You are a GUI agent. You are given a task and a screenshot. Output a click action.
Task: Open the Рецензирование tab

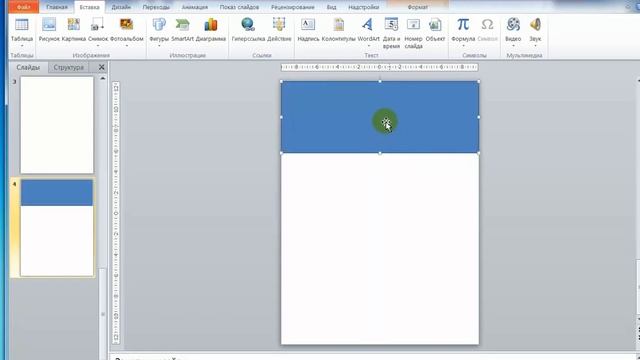point(293,7)
